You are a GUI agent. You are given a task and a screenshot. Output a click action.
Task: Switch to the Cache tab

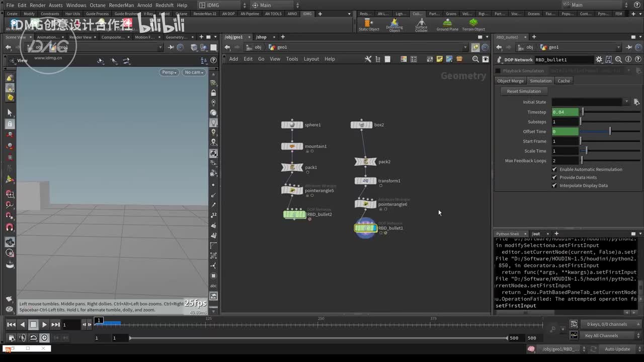pos(563,81)
